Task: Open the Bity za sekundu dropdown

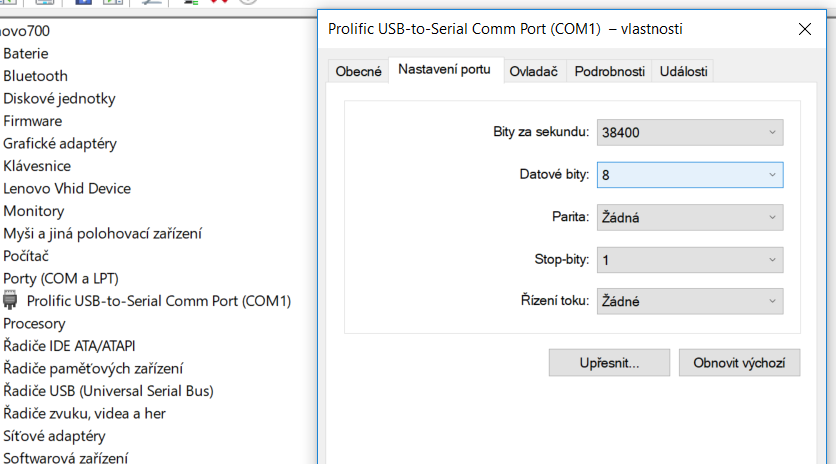Action: coord(690,132)
